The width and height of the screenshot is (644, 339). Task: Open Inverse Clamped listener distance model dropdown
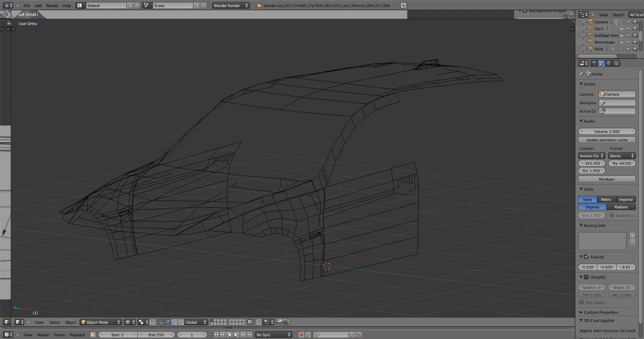(x=592, y=156)
